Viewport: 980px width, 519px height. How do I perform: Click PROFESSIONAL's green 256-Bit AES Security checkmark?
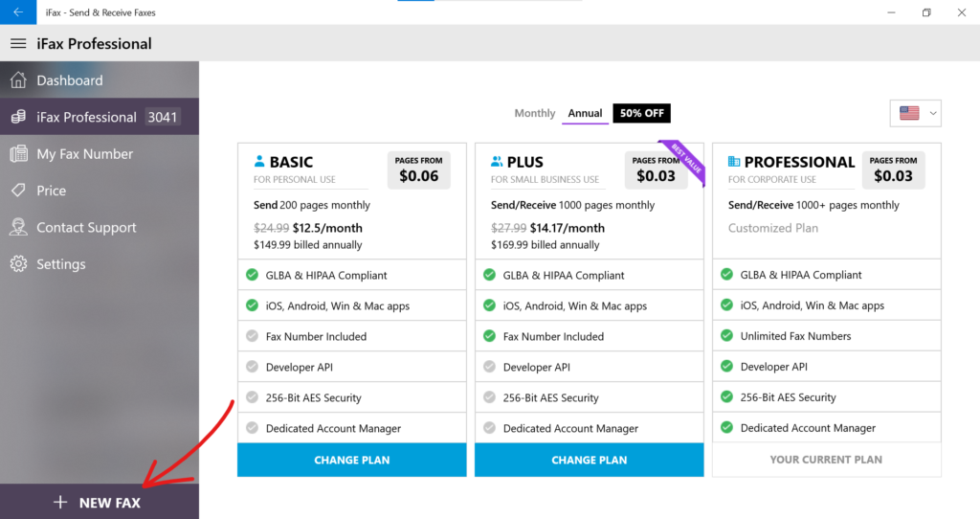(727, 396)
